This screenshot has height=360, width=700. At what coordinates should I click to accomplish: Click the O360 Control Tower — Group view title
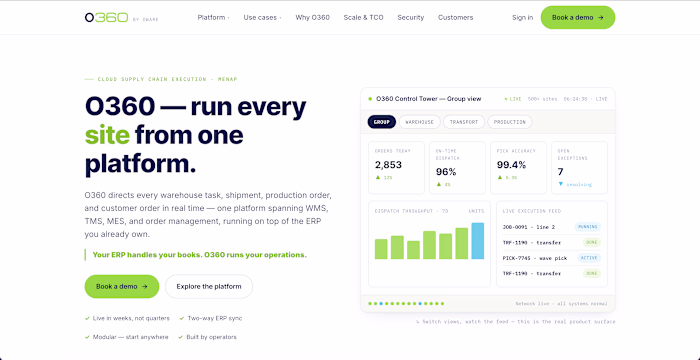pos(429,99)
